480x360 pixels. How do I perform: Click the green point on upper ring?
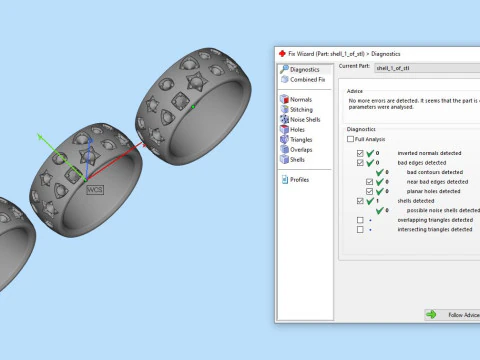pyautogui.click(x=193, y=107)
